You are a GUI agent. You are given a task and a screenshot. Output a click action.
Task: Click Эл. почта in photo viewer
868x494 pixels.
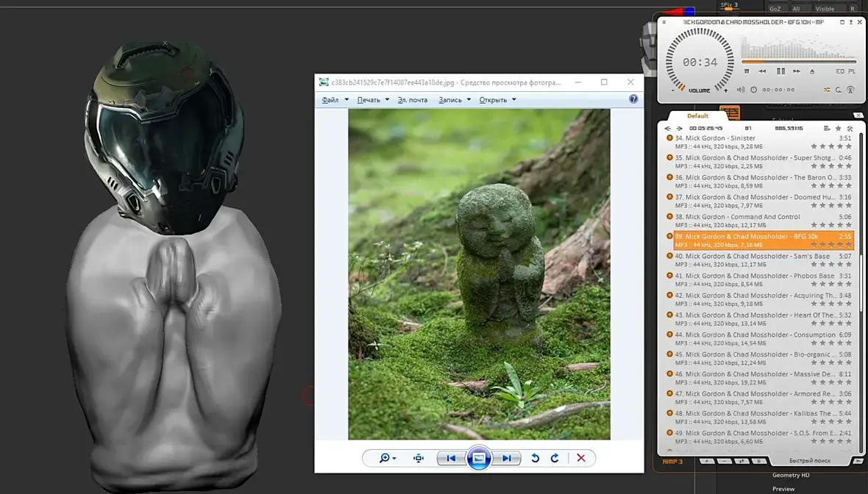[413, 100]
